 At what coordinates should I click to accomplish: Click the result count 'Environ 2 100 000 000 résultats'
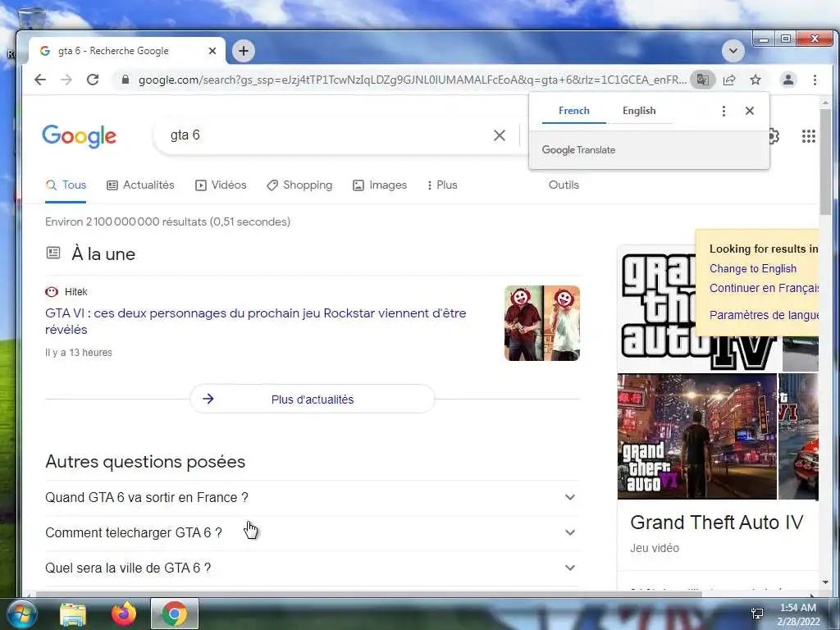167,221
